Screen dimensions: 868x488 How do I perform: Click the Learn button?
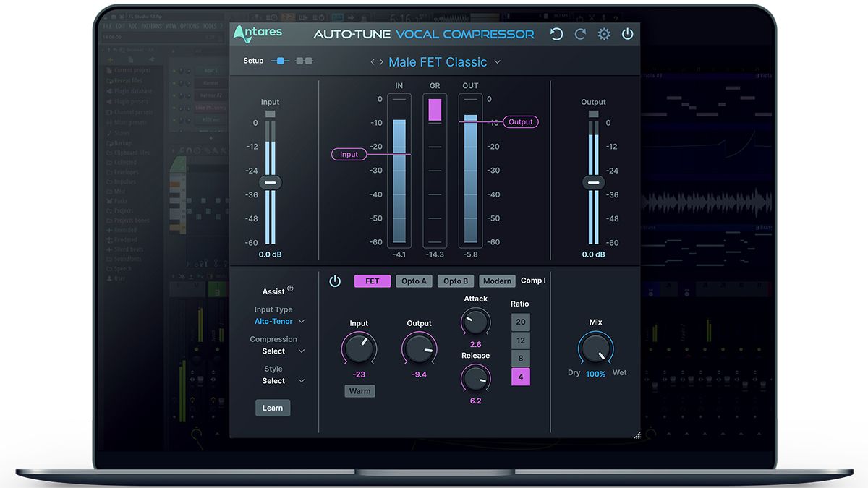273,408
